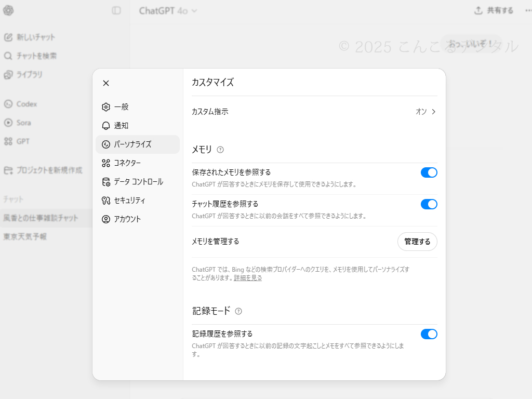Click the help icon next to メモリ
This screenshot has height=399, width=532.
click(x=220, y=150)
